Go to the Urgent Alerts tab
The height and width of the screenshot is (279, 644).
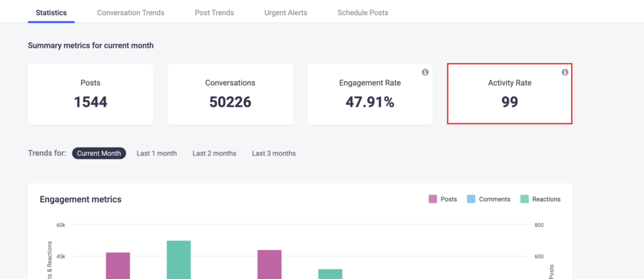click(x=286, y=13)
